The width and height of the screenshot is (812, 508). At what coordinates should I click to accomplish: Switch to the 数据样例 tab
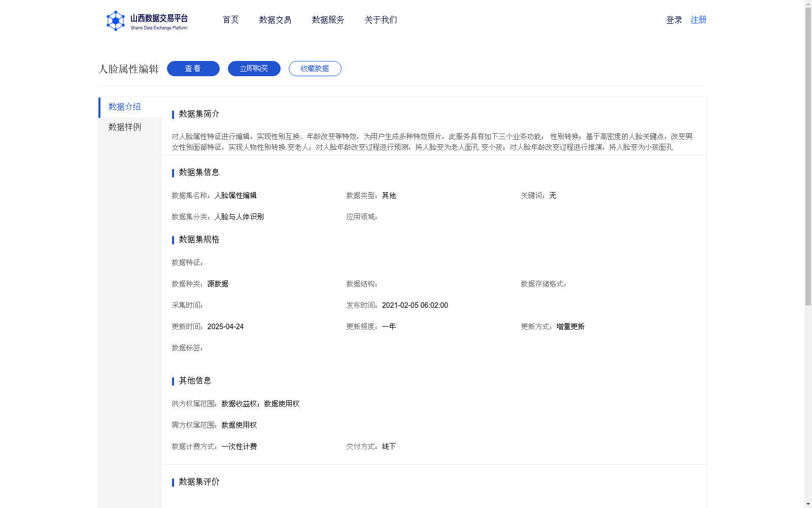tap(124, 127)
